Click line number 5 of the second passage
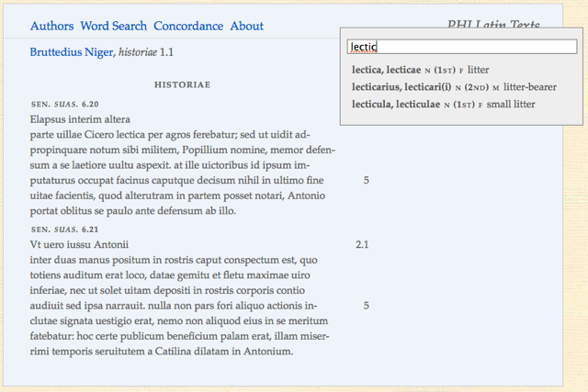The image size is (588, 392). coord(367,306)
